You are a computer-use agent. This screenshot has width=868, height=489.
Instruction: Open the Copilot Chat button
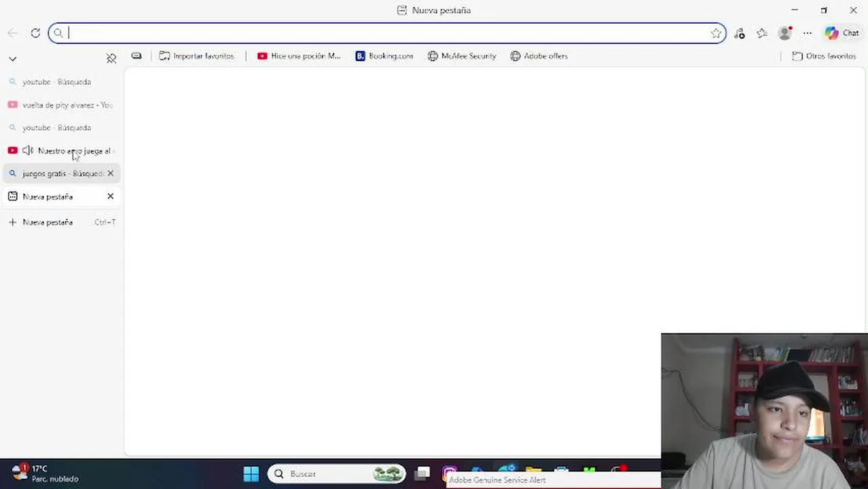(842, 33)
